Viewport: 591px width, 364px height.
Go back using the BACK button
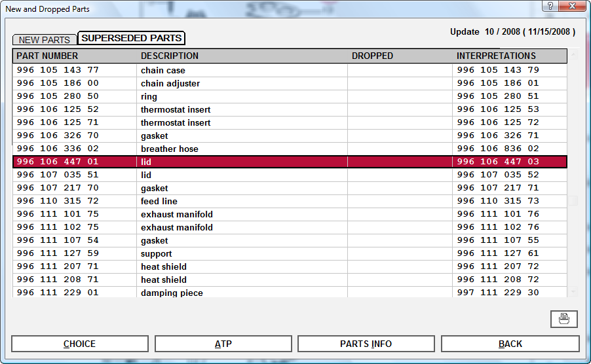[510, 344]
